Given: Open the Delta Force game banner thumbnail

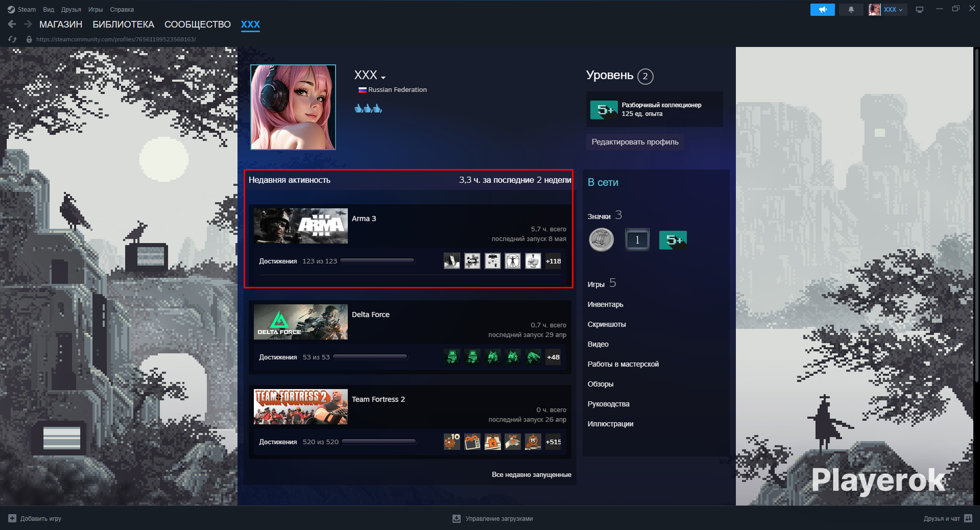Looking at the screenshot, I should point(301,322).
